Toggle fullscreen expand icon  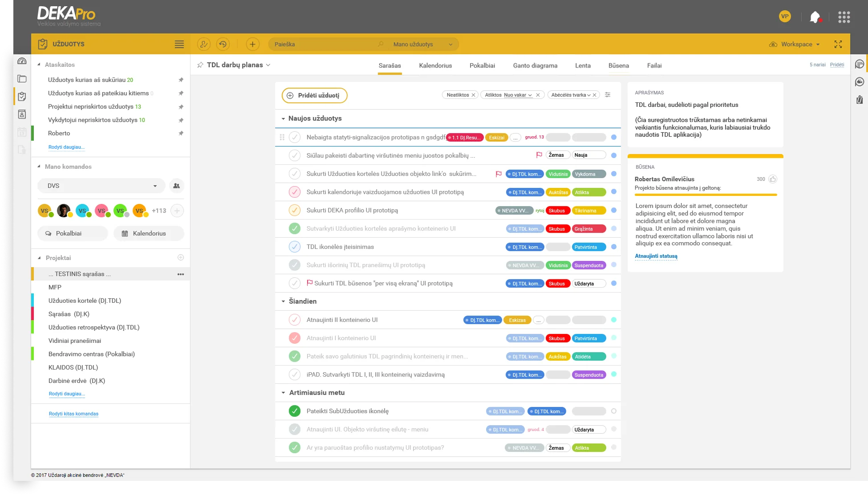(838, 44)
